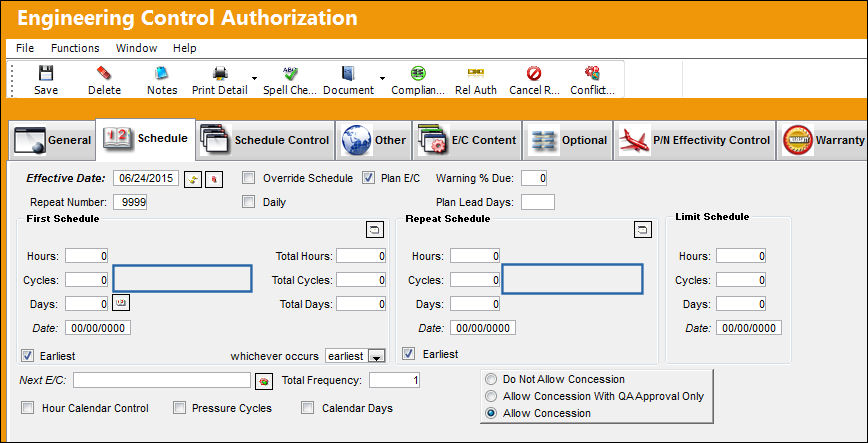
Task: Click the first icon beside the Effective Date field
Action: point(193,179)
